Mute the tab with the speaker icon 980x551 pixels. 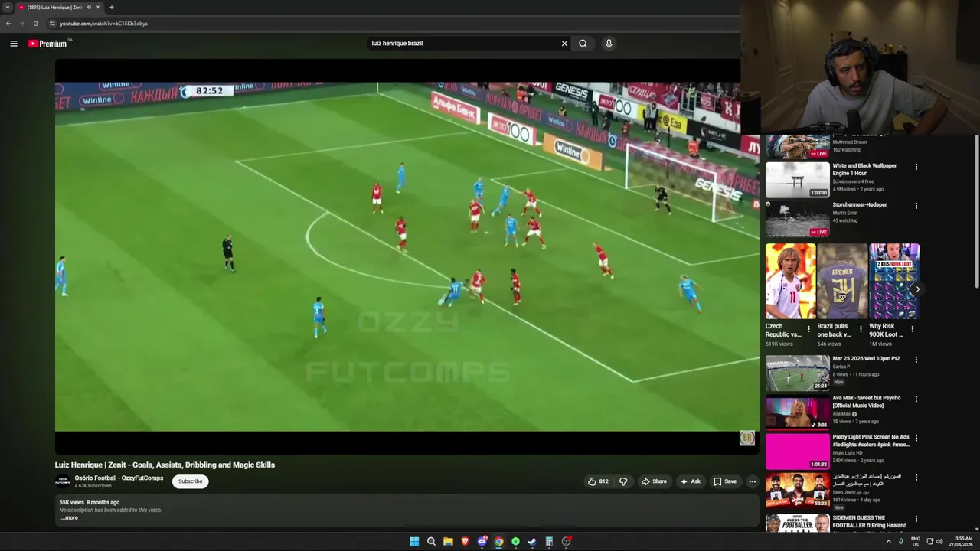(x=88, y=7)
